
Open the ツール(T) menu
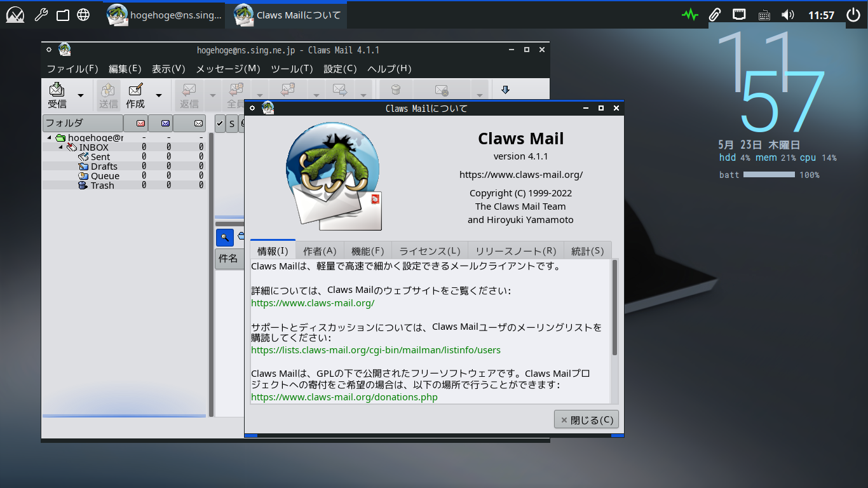[292, 69]
